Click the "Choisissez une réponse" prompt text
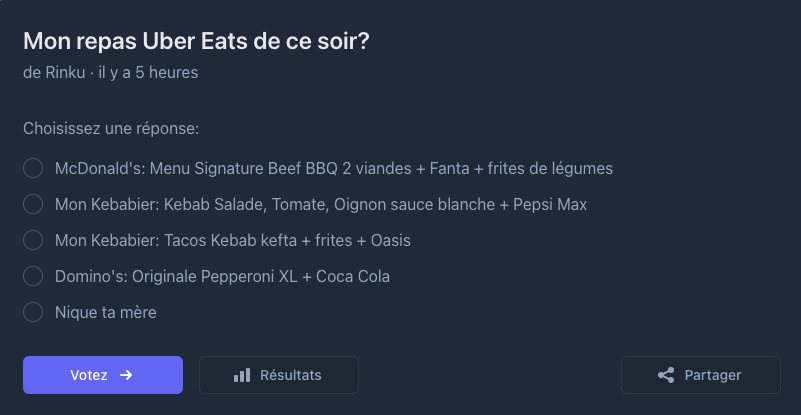This screenshot has width=801, height=415. [x=111, y=129]
